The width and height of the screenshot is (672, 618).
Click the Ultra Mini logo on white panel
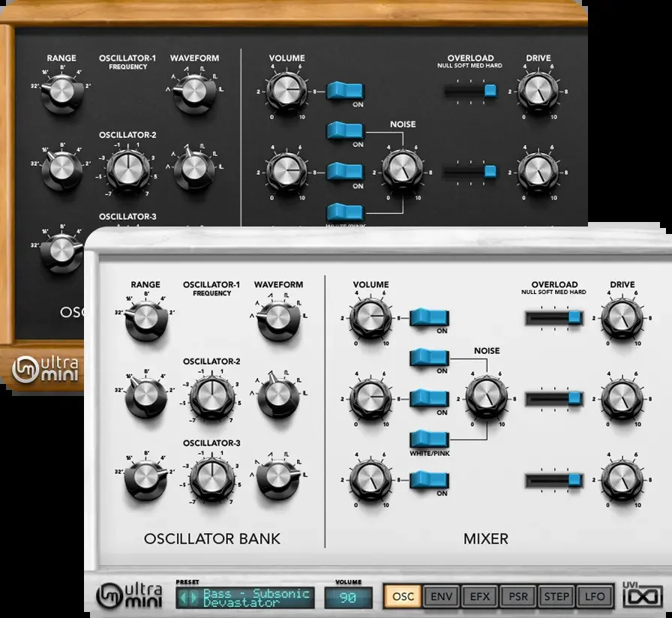130,595
